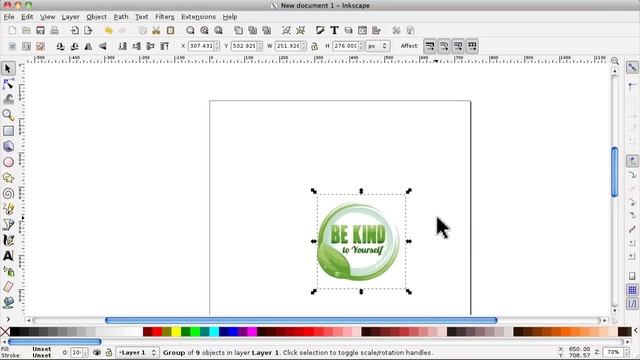Open the Edit menu

tap(27, 17)
